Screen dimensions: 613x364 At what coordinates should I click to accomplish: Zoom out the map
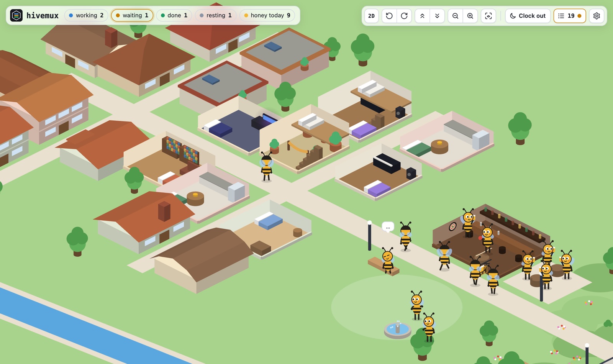[455, 16]
